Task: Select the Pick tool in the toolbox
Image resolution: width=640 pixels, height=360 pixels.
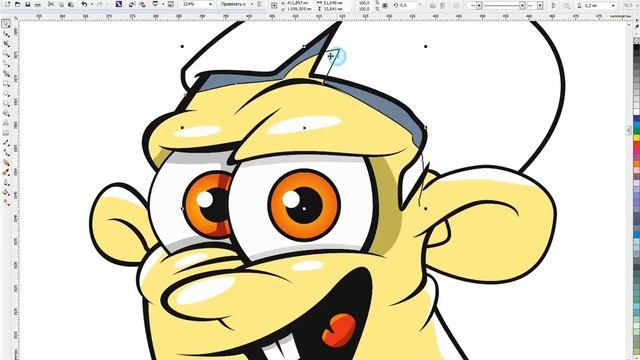Action: tap(6, 24)
